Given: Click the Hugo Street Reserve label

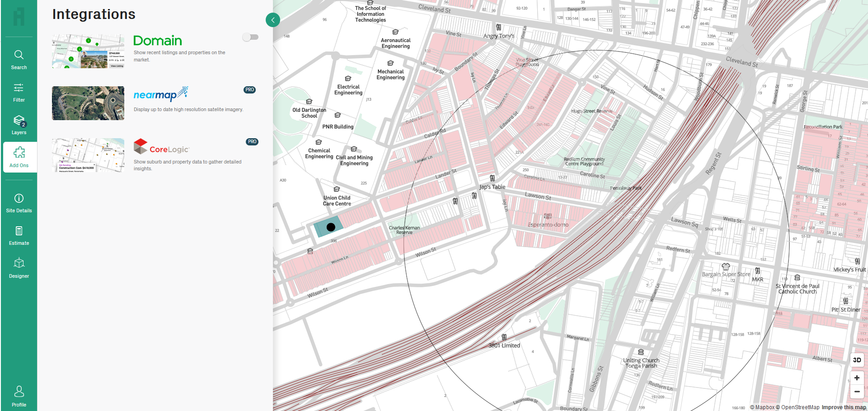Looking at the screenshot, I should click(x=592, y=111).
